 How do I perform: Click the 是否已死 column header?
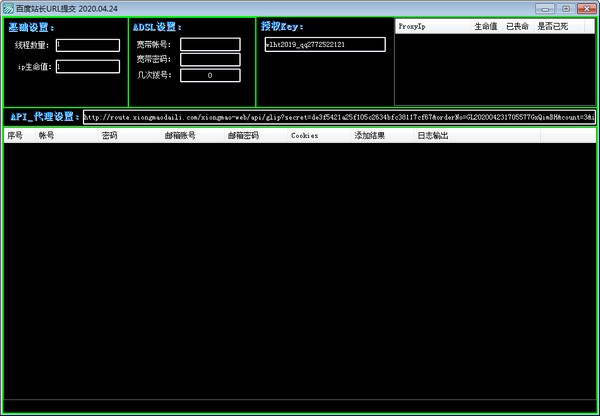pyautogui.click(x=552, y=26)
